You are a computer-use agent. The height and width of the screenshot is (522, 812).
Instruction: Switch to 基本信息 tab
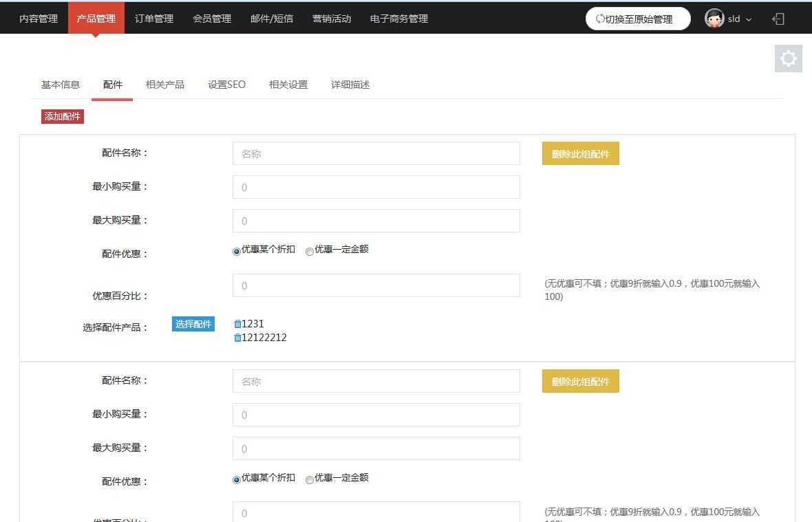(61, 85)
